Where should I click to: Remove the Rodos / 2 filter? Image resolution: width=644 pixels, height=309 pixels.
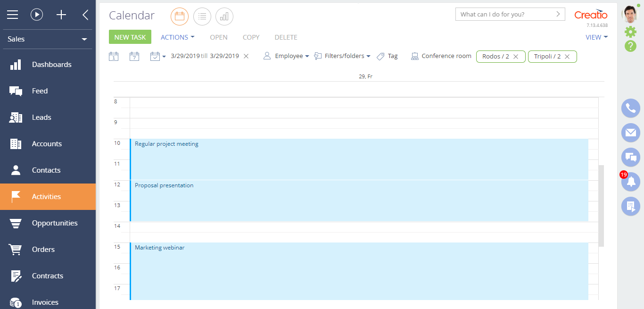click(x=516, y=57)
